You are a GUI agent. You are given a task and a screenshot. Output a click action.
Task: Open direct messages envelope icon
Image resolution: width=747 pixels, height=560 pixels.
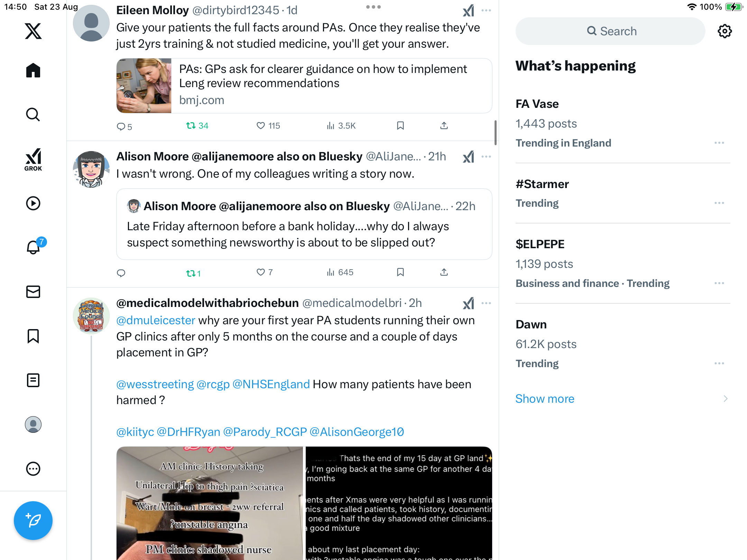coord(33,292)
